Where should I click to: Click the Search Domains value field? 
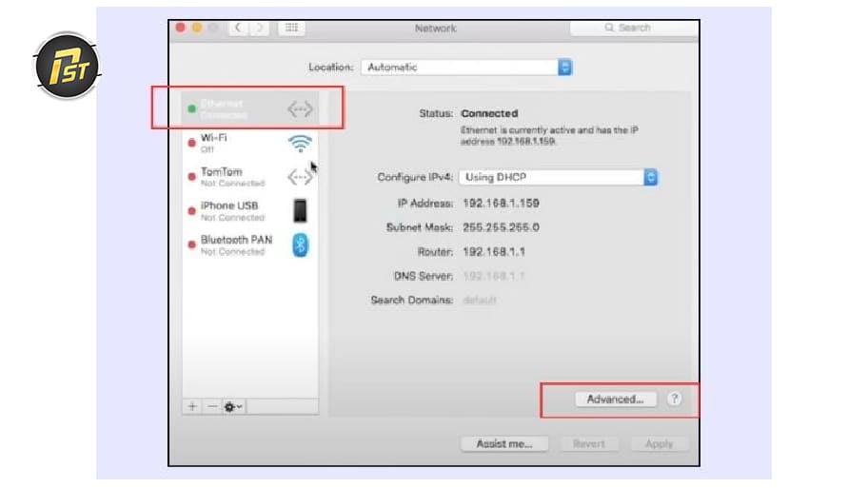[x=480, y=300]
